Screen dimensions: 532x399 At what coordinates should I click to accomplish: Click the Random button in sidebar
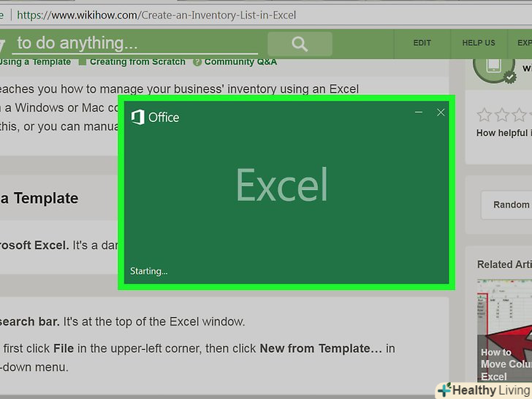coord(506,205)
